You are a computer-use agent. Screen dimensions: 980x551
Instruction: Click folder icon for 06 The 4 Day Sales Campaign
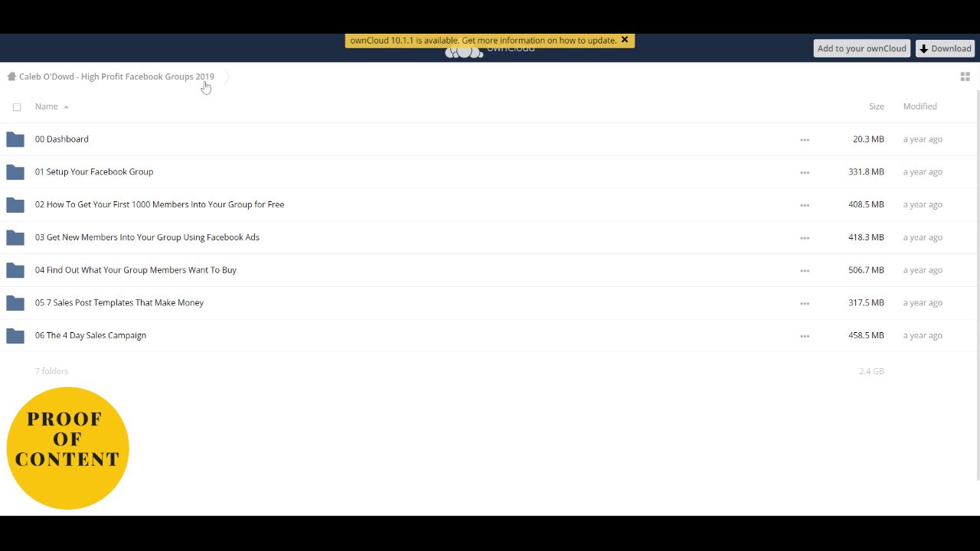[15, 335]
